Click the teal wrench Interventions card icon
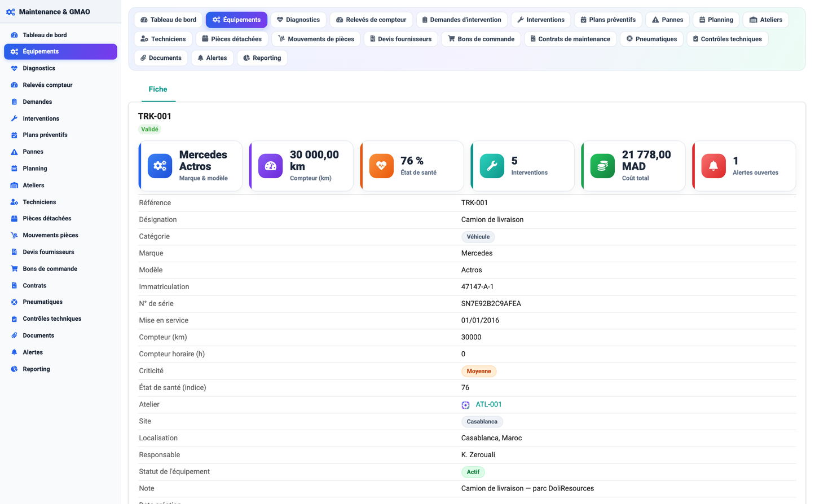The width and height of the screenshot is (815, 504). 492,166
